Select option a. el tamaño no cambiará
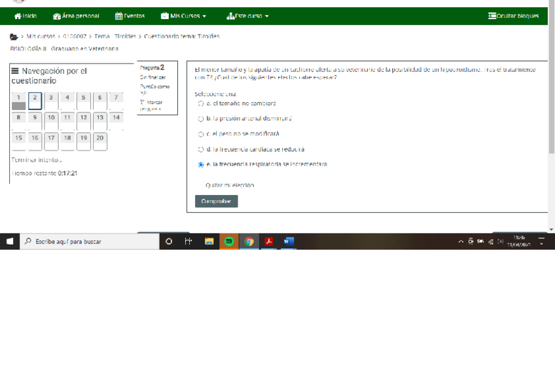 pos(201,103)
